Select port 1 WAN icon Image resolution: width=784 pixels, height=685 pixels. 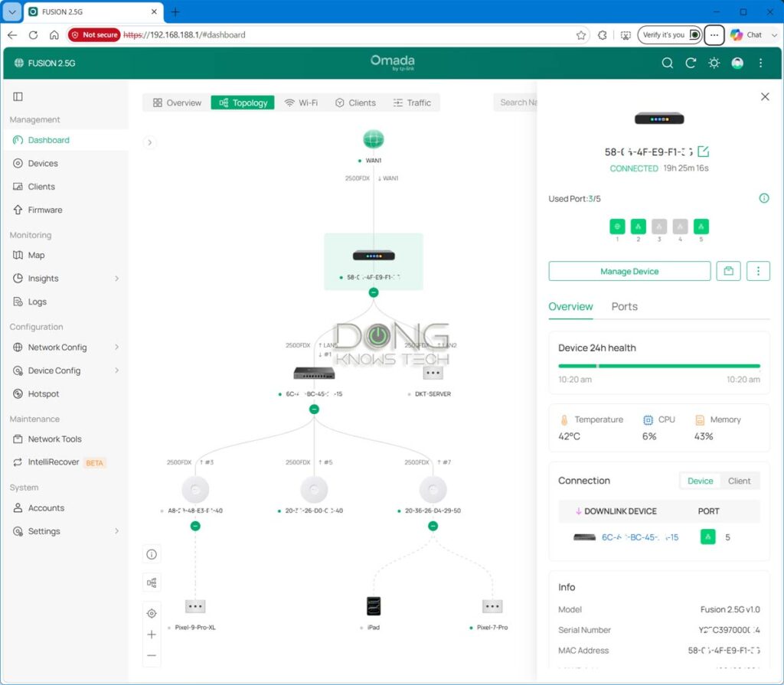pyautogui.click(x=617, y=227)
